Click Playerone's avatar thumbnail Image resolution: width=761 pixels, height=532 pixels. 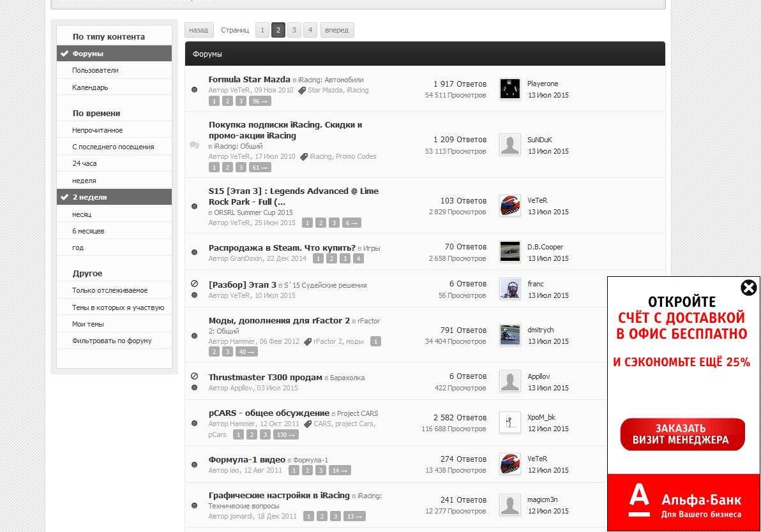[509, 89]
